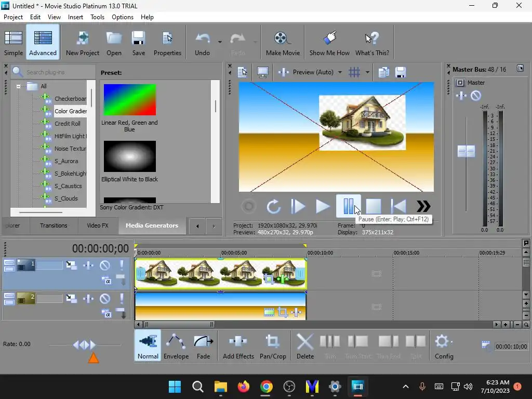Collapse the All plug-ins tree node
This screenshot has width=532, height=399.
[x=18, y=86]
